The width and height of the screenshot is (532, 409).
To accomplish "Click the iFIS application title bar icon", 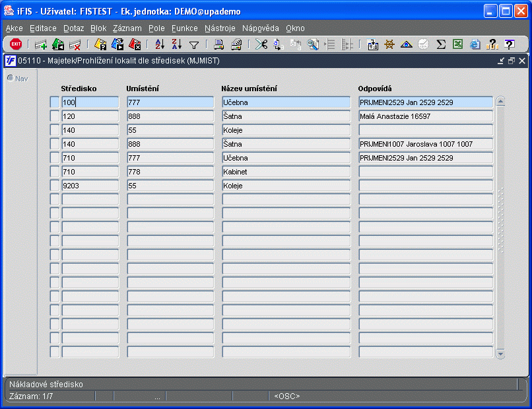I will coord(9,11).
